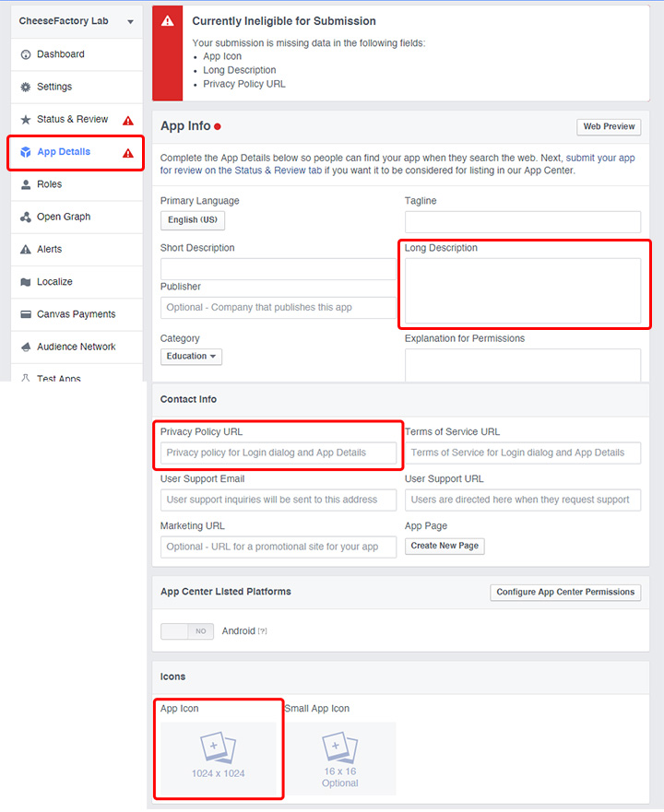Screen dimensions: 664x812
Task: Click the User Support URL field
Action: (523, 500)
